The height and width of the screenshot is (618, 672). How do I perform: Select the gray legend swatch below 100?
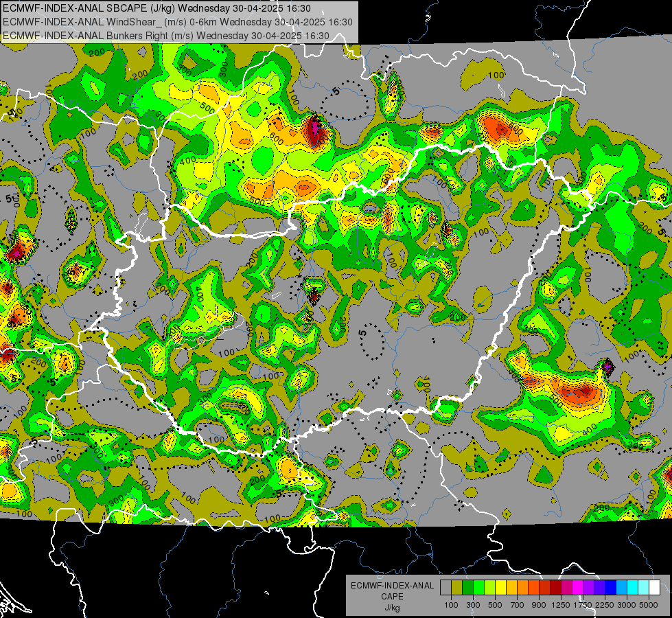coord(445,587)
